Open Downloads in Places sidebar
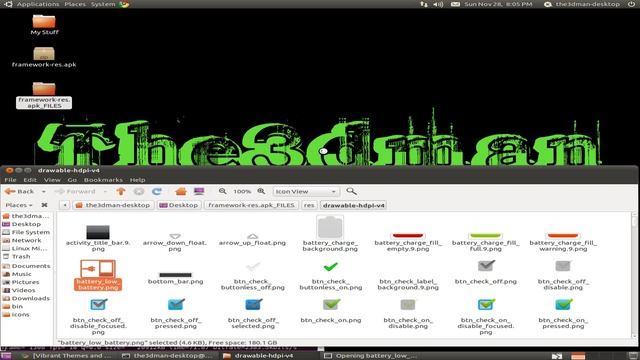640x360 pixels. [26, 298]
